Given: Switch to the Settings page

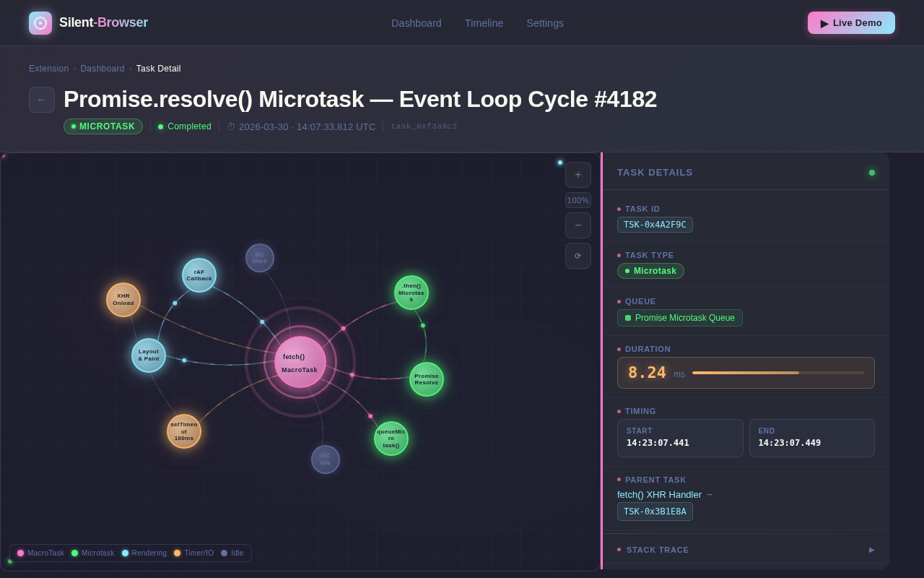Looking at the screenshot, I should (x=545, y=23).
